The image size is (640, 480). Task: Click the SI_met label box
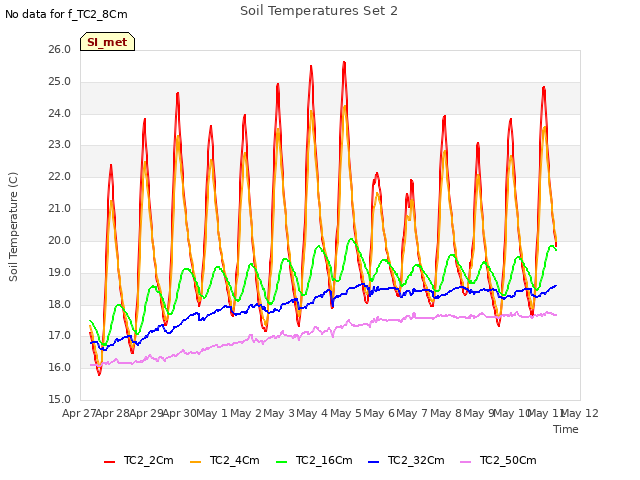pyautogui.click(x=107, y=42)
